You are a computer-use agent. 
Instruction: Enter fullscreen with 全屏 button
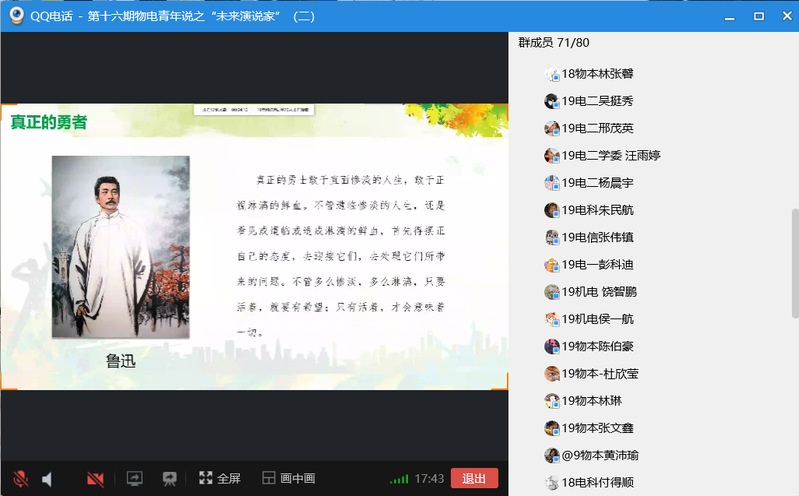pyautogui.click(x=220, y=479)
